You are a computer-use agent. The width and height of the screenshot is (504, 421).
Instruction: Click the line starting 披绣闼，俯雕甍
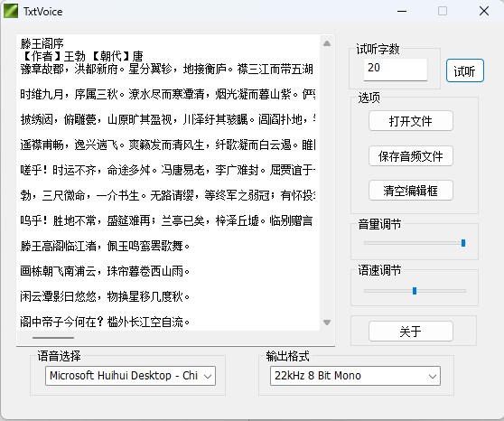click(x=167, y=119)
